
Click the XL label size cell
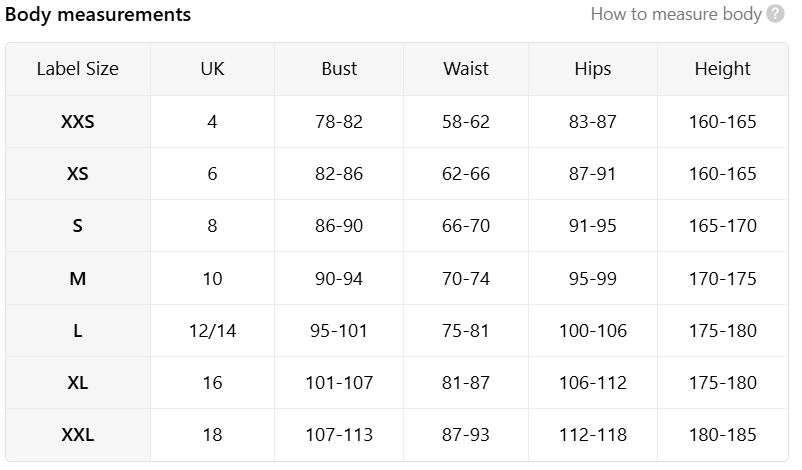tap(78, 383)
